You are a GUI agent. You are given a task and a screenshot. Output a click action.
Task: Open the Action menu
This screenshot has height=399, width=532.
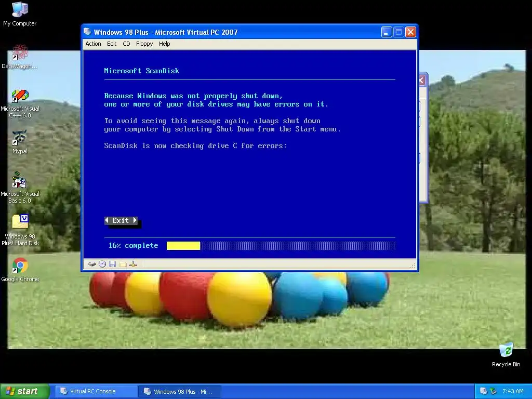[93, 44]
